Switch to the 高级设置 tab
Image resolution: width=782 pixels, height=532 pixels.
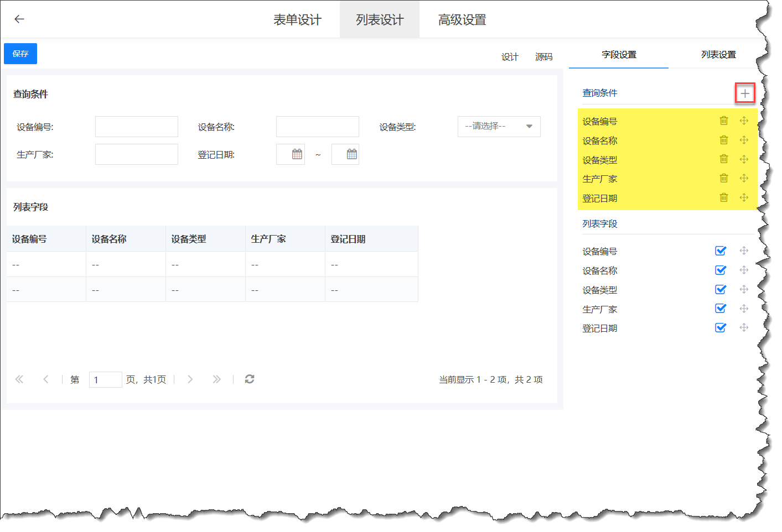click(460, 19)
